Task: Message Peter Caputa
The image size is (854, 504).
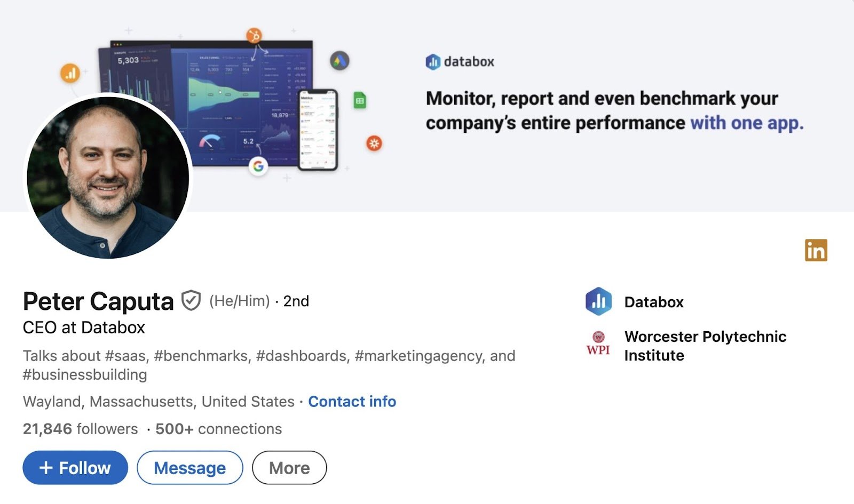Action: coord(189,468)
